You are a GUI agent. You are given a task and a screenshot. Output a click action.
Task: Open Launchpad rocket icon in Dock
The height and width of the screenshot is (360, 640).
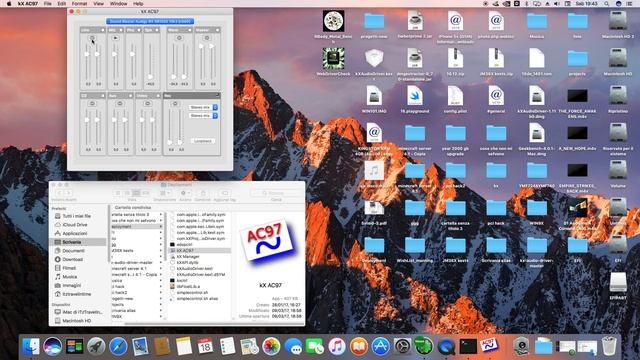coord(96,346)
